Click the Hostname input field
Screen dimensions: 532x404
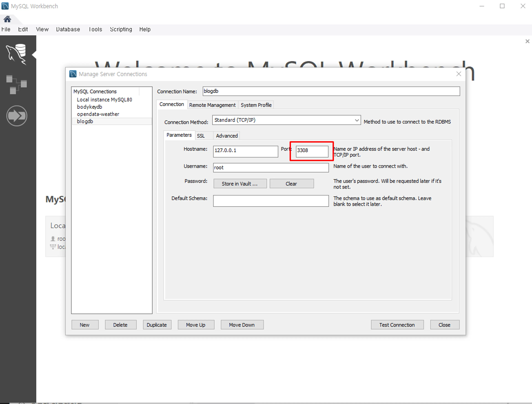point(245,152)
